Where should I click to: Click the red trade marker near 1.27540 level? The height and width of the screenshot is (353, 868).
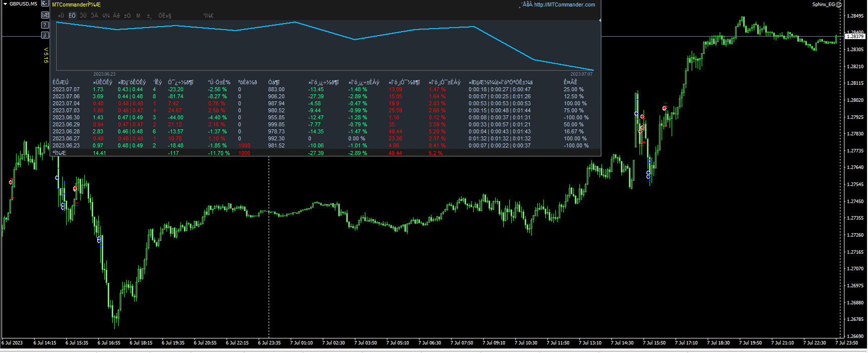click(11, 182)
